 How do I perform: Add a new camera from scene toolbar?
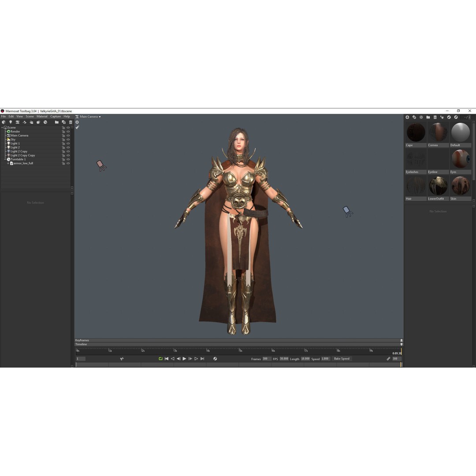[x=18, y=122]
